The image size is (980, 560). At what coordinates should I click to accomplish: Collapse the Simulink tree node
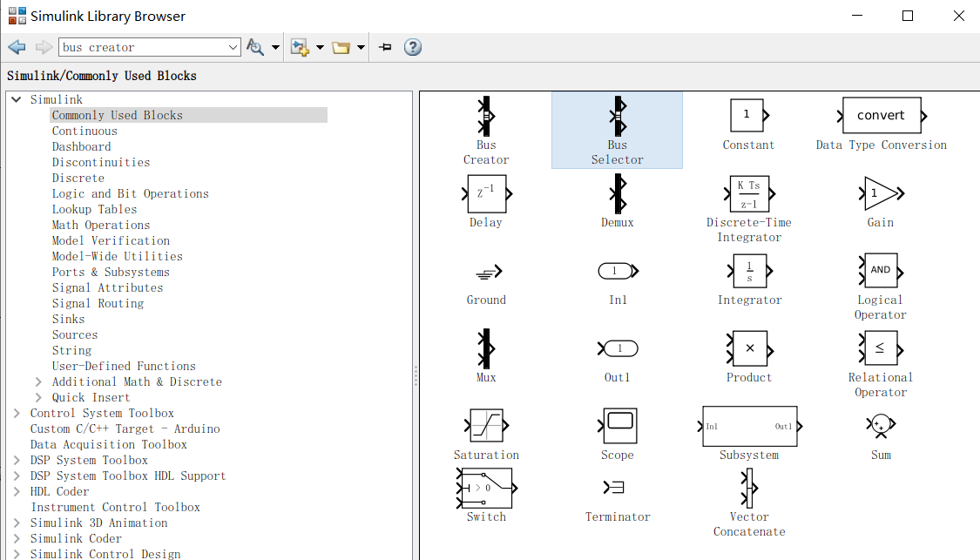point(16,99)
